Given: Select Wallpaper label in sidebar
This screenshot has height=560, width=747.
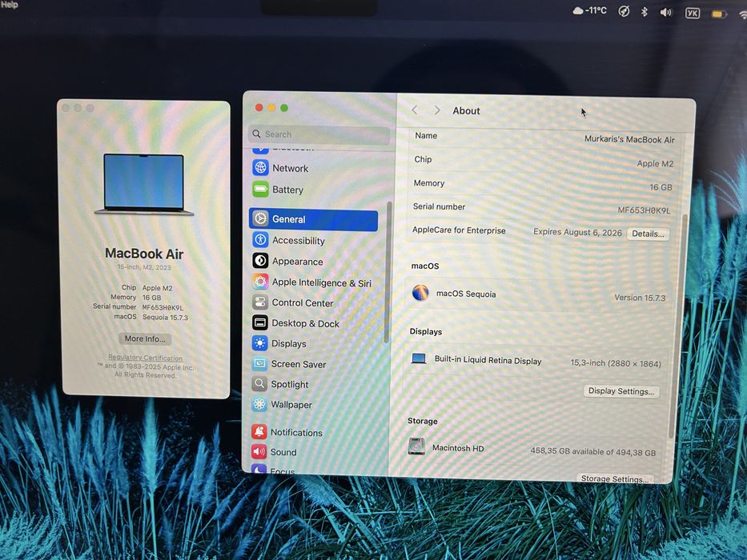Looking at the screenshot, I should (x=291, y=404).
